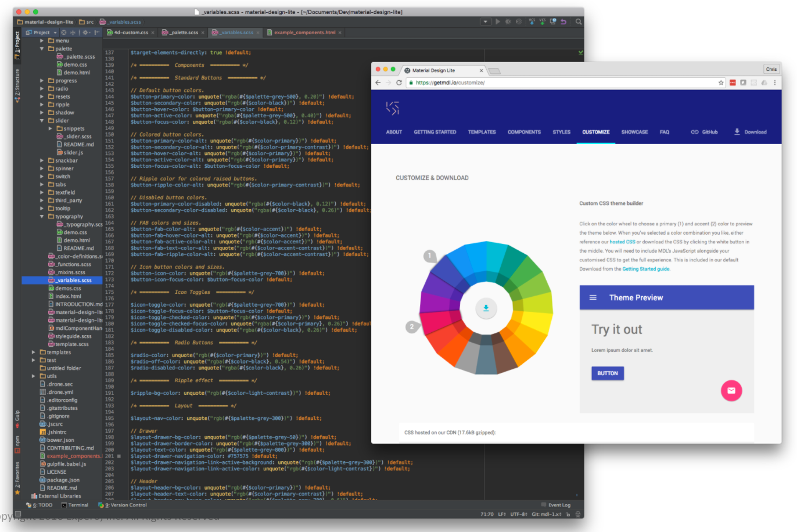Click the LF line separator widget

click(x=502, y=515)
